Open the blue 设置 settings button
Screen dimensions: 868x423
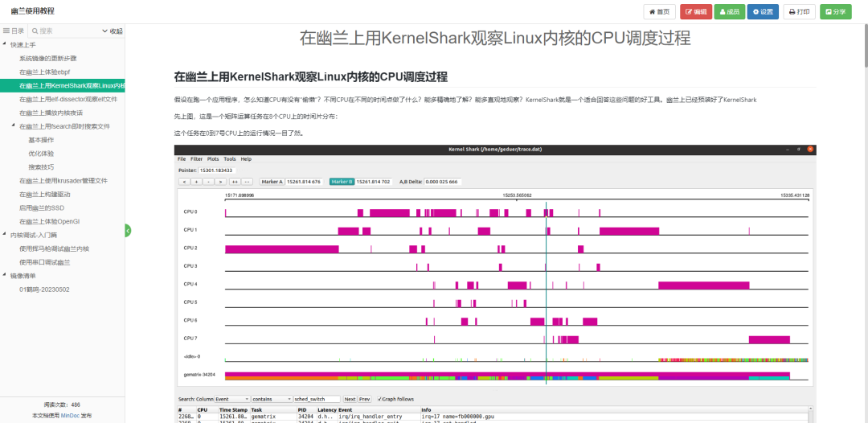tap(762, 11)
